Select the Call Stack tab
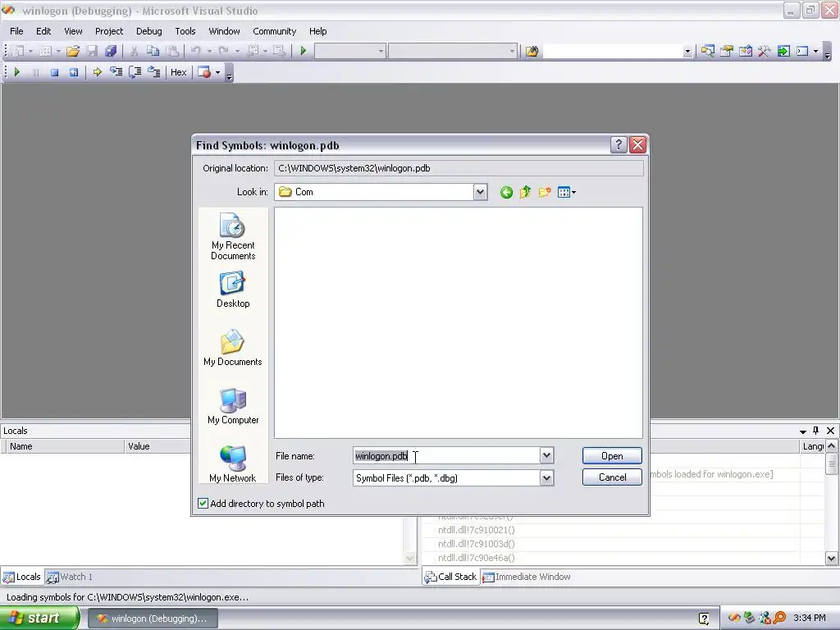Image resolution: width=840 pixels, height=630 pixels. click(x=450, y=577)
